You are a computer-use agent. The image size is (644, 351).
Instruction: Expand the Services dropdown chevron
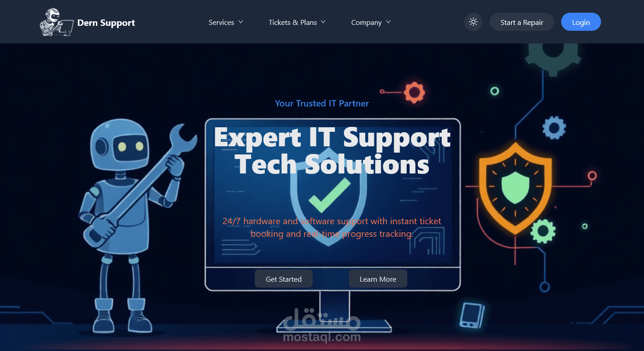pos(241,22)
